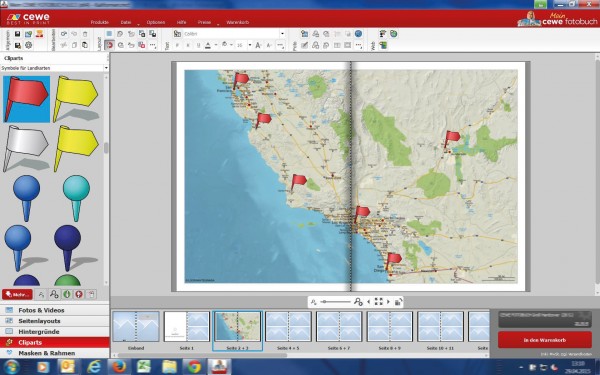Click the globe icon in Web section
600x375 pixels.
393,34
